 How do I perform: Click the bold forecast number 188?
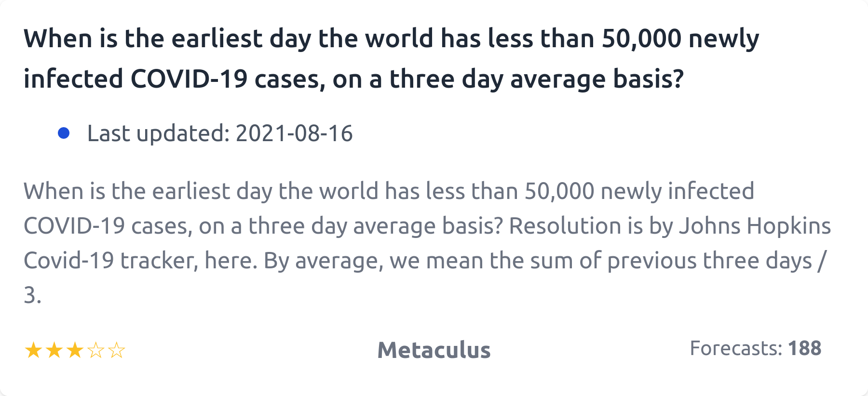point(804,348)
